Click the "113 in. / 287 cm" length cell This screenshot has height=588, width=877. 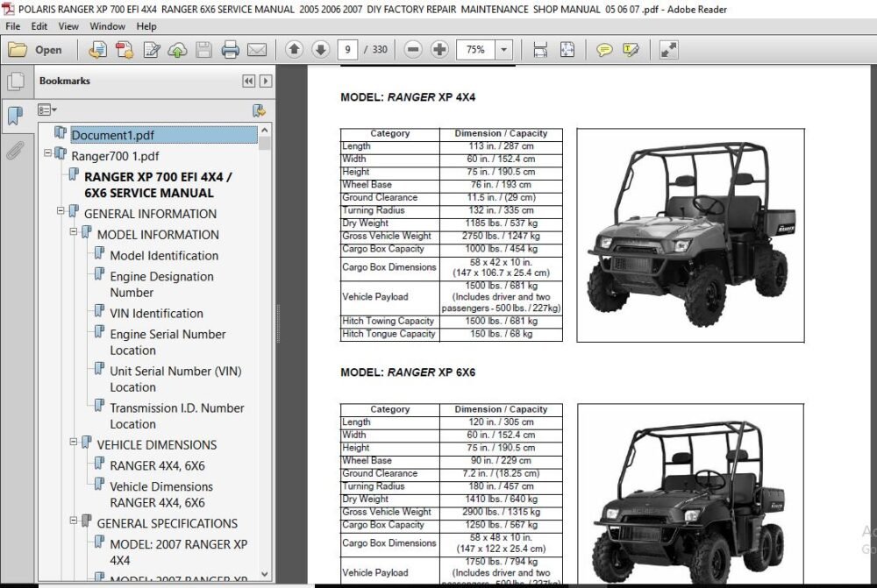pos(501,146)
